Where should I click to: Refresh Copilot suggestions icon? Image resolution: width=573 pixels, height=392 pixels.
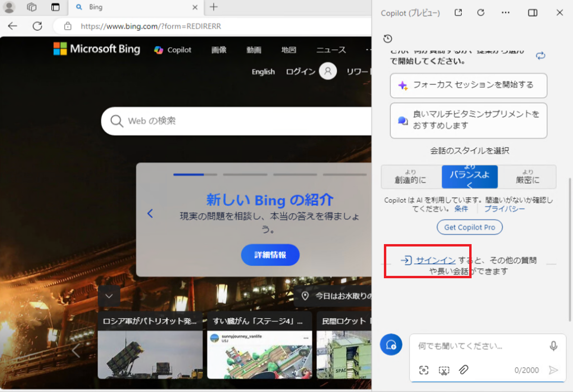pyautogui.click(x=540, y=55)
